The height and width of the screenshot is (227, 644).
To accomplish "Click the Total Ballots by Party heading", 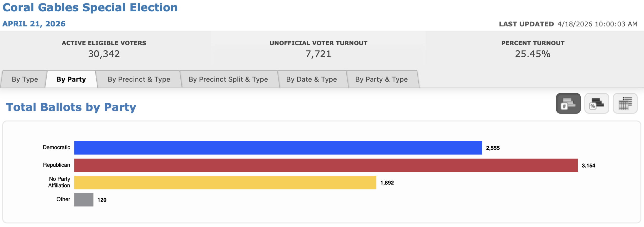I will pos(71,107).
